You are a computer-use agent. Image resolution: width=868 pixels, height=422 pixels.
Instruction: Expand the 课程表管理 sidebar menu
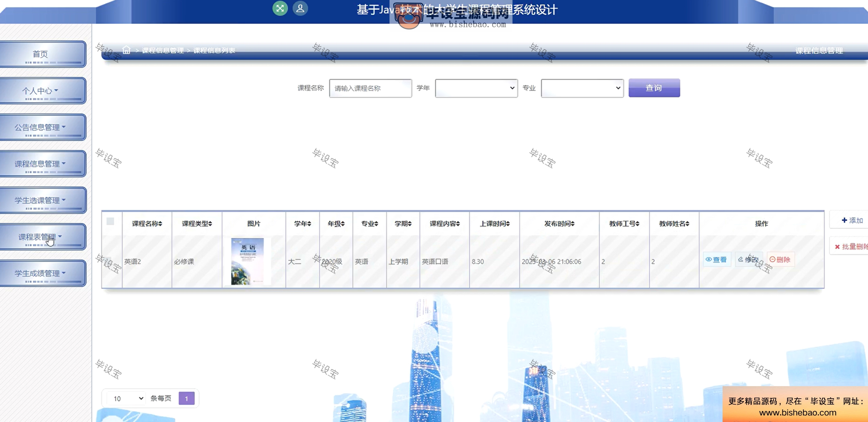pyautogui.click(x=42, y=237)
